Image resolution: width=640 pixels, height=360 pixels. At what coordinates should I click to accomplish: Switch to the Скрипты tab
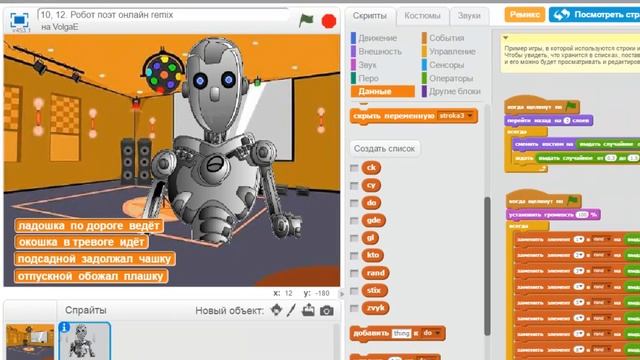369,16
